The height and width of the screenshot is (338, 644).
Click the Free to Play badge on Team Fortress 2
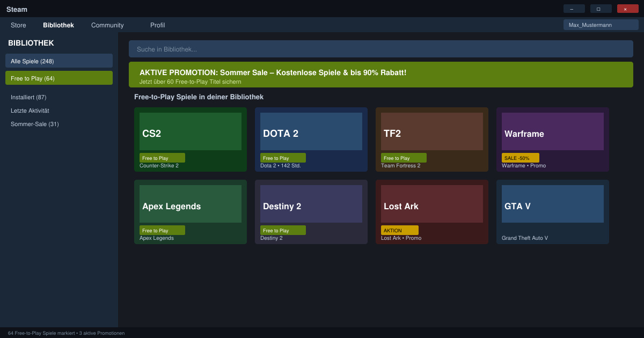[x=404, y=158]
